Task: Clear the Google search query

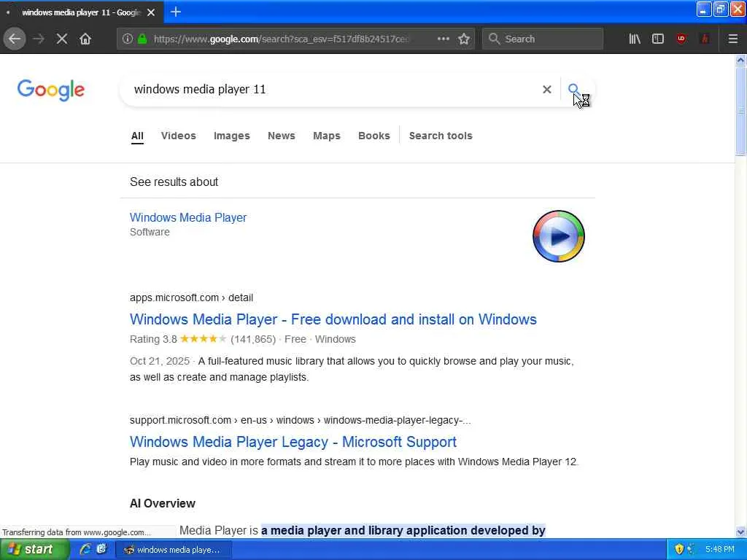Action: coord(546,89)
